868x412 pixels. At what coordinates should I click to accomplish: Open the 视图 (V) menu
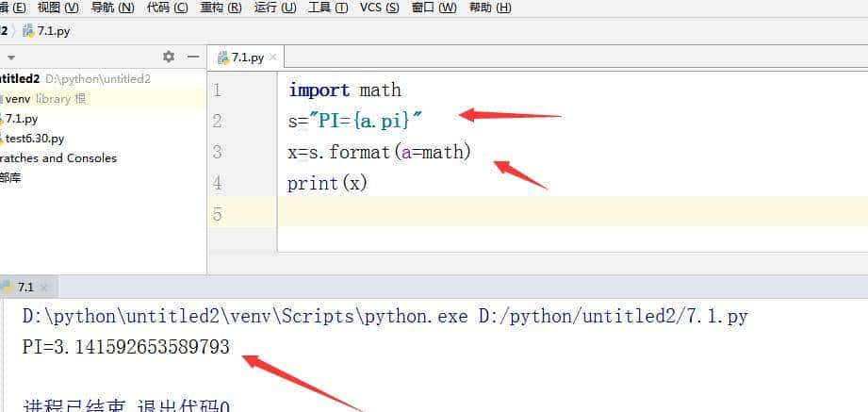(x=58, y=8)
